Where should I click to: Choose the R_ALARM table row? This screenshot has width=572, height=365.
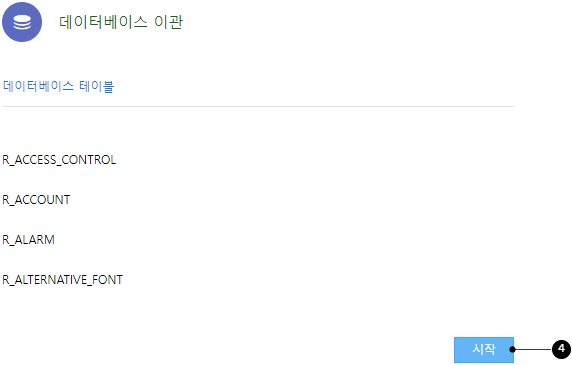click(x=28, y=240)
